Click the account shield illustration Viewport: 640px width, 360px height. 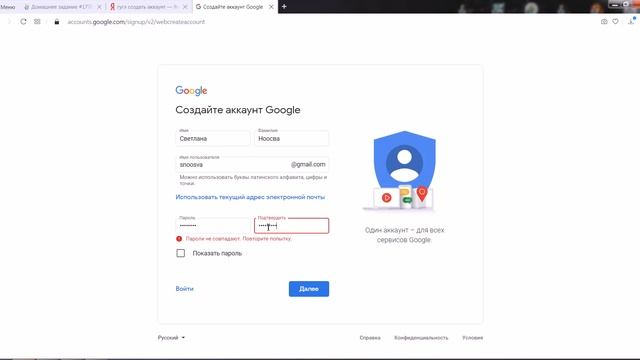tap(404, 170)
